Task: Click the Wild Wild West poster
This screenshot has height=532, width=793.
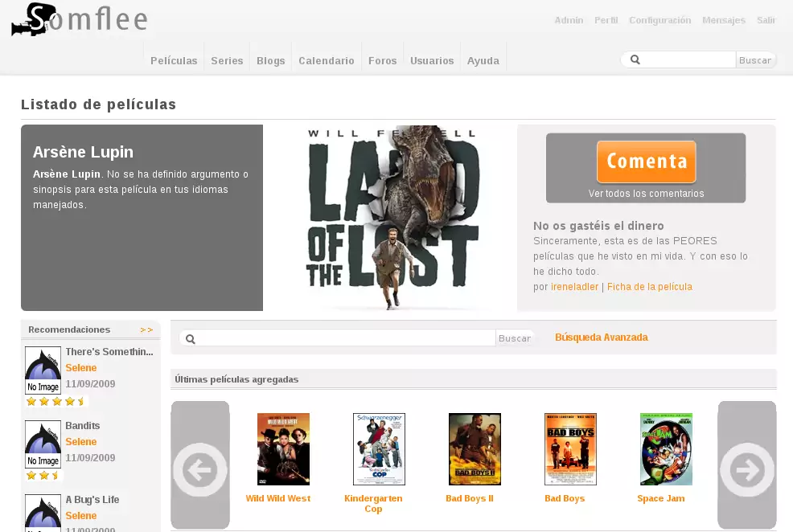Action: pos(283,449)
